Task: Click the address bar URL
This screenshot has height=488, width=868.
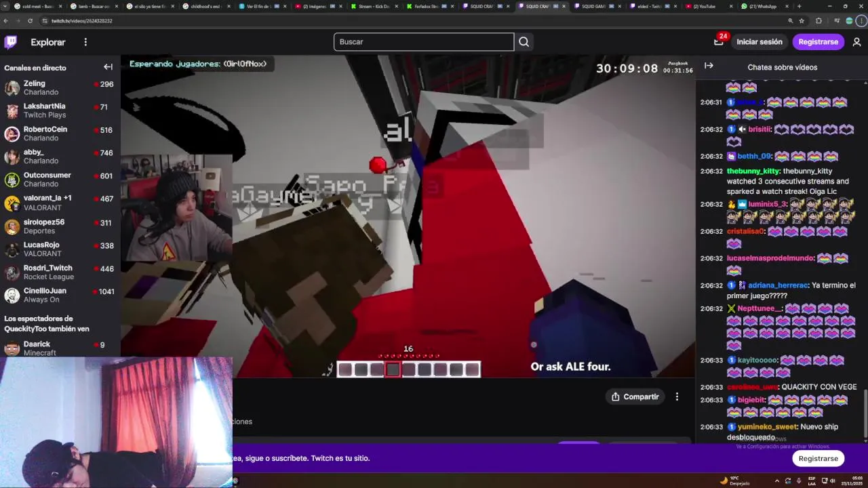Action: click(81, 21)
